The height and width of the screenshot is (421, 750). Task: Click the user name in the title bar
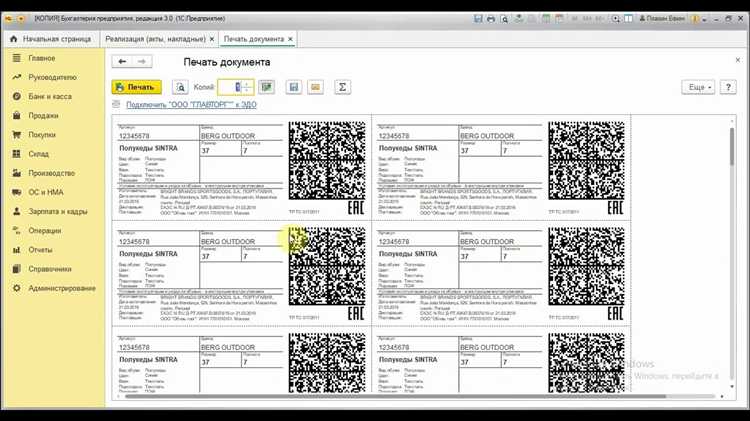click(662, 19)
